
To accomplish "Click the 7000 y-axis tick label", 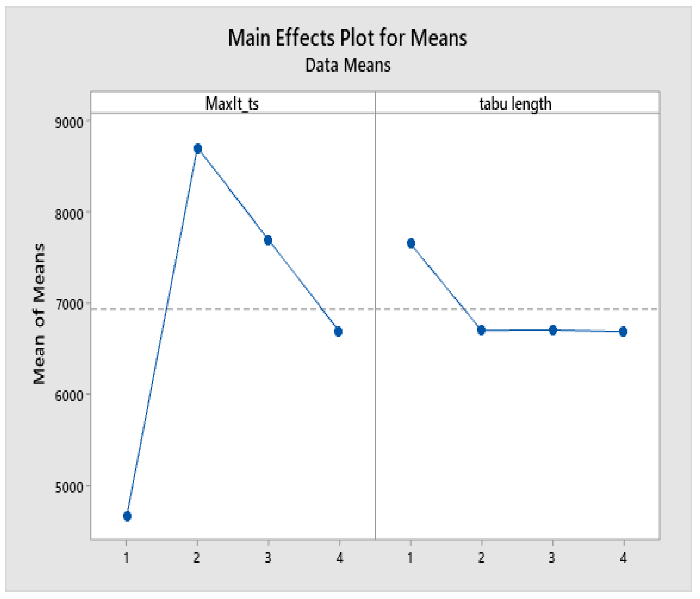I will (69, 305).
